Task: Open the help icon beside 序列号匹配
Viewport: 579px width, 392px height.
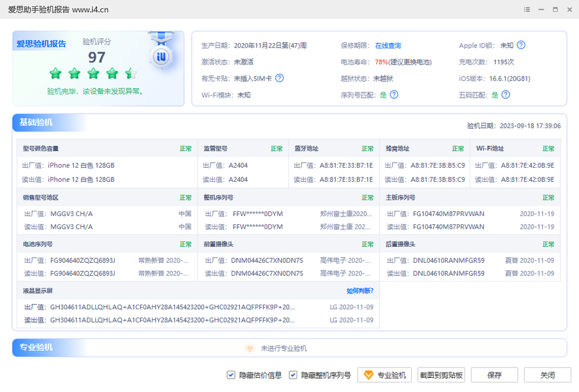Action: click(x=394, y=94)
